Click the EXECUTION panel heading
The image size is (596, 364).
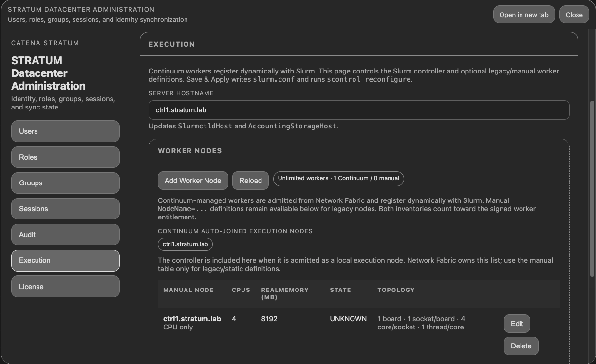click(172, 44)
